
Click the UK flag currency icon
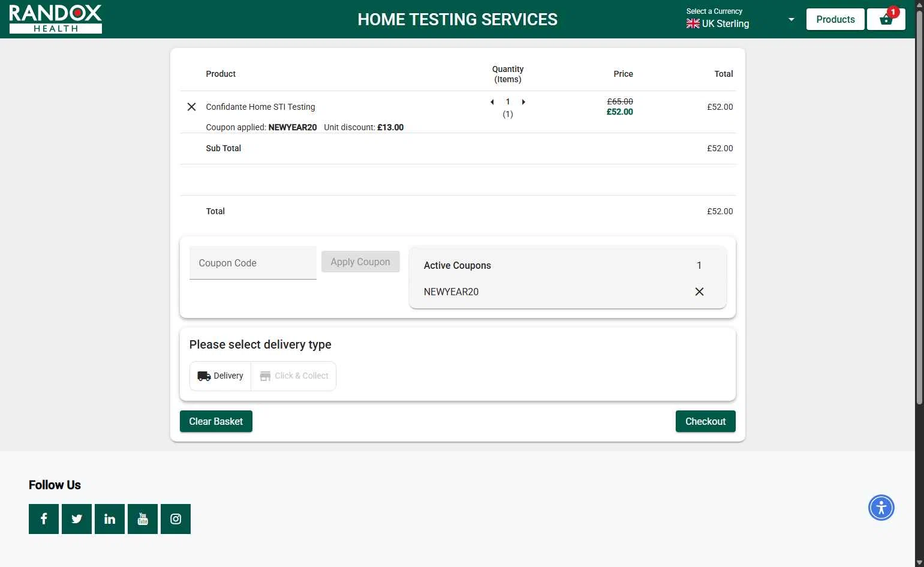(693, 23)
